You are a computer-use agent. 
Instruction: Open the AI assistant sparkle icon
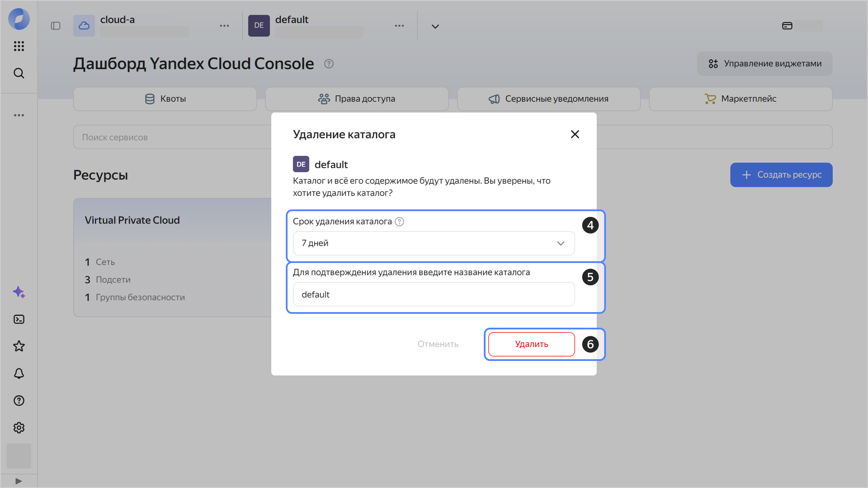[x=19, y=292]
